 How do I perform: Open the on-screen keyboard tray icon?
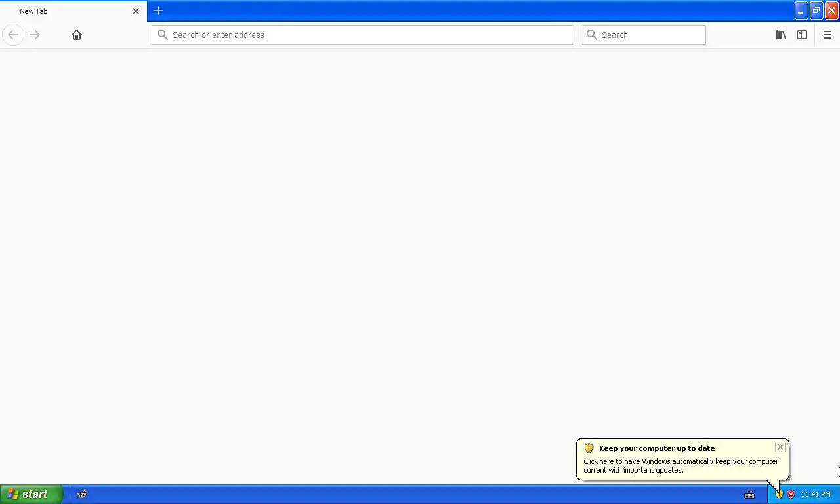(x=749, y=495)
